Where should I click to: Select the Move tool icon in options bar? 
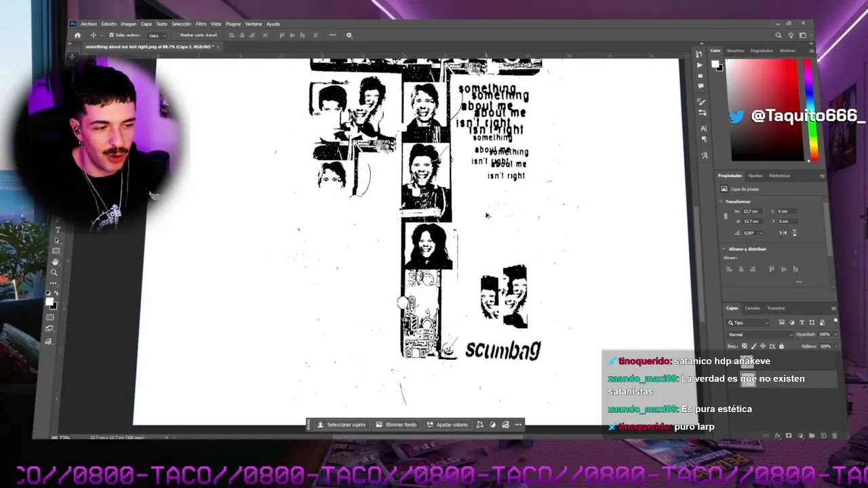click(x=93, y=35)
